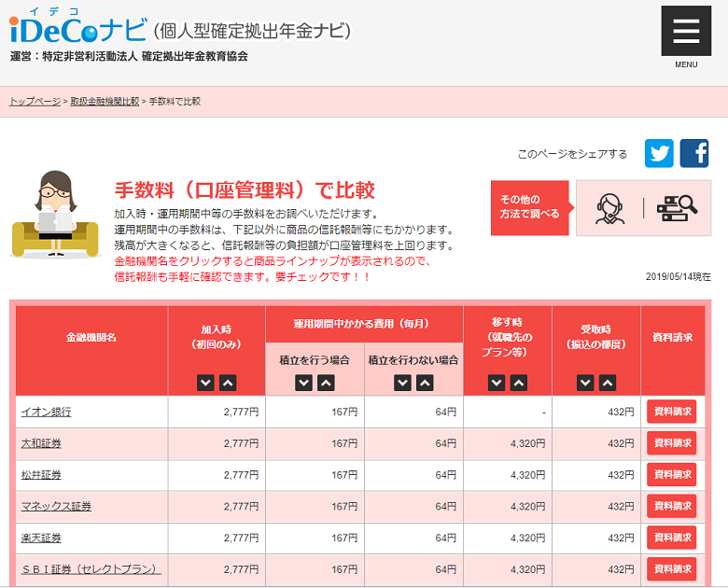Click the その他の方法で調べる red label
The image size is (728, 588).
(x=530, y=207)
